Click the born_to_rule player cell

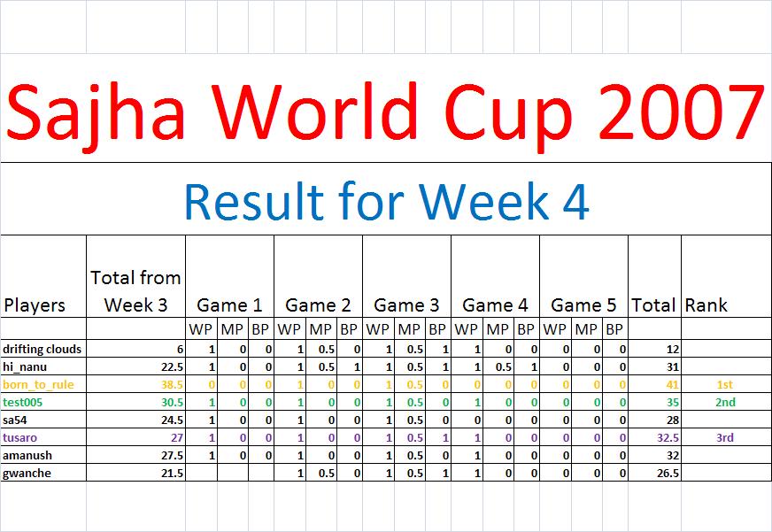pyautogui.click(x=38, y=384)
